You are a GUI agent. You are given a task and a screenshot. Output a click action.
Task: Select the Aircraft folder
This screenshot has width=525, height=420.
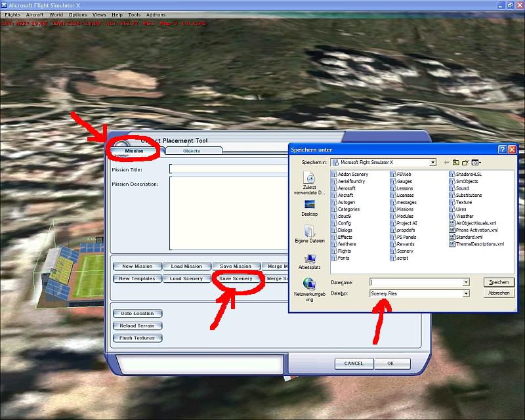coord(342,195)
